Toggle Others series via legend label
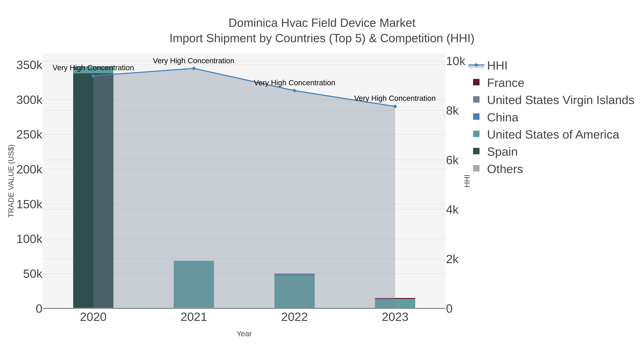 click(505, 169)
